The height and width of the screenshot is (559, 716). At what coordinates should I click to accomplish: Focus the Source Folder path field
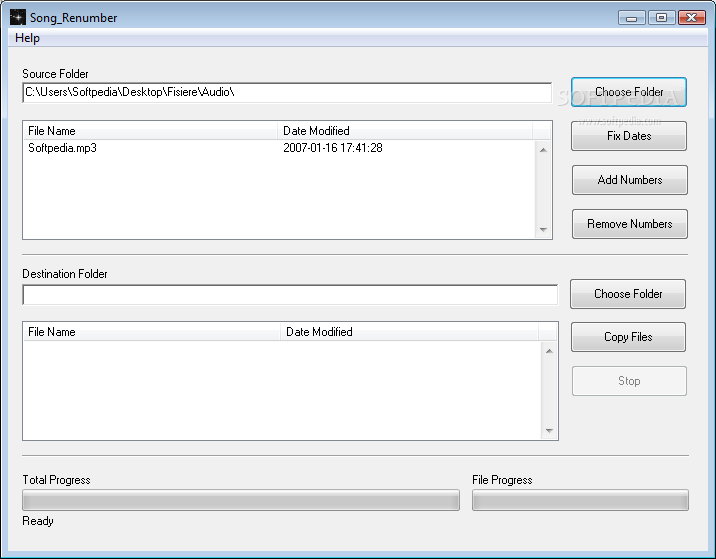click(287, 93)
